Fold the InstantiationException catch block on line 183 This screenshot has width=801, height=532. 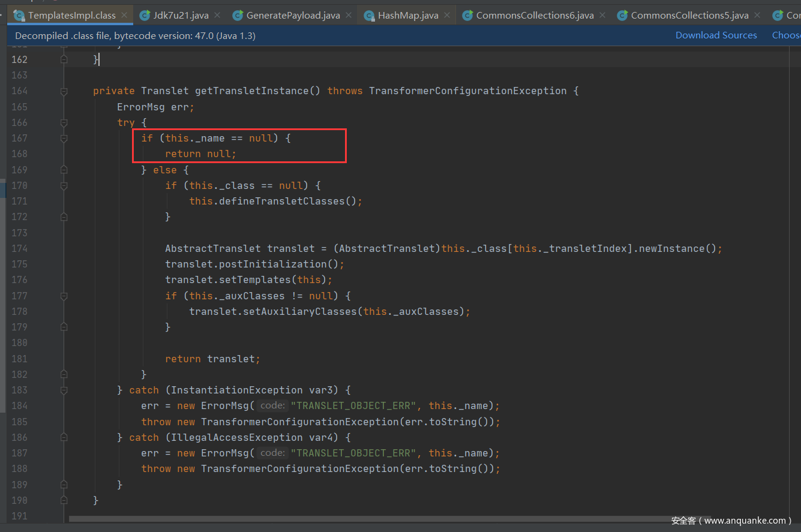pyautogui.click(x=64, y=390)
